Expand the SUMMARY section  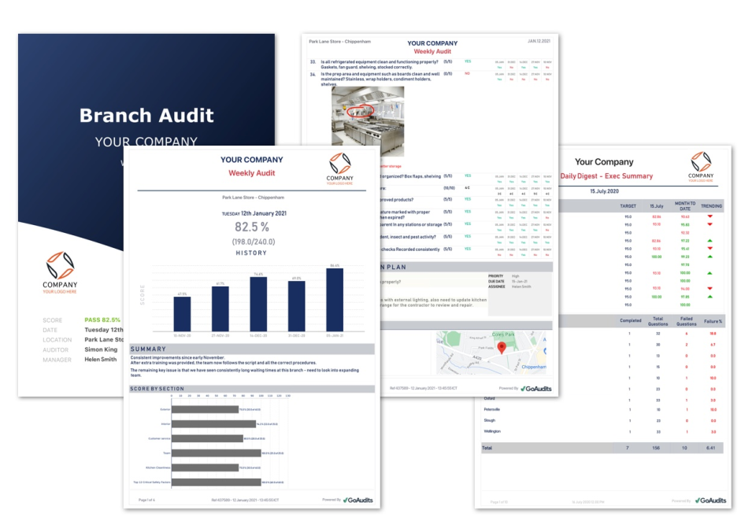150,349
